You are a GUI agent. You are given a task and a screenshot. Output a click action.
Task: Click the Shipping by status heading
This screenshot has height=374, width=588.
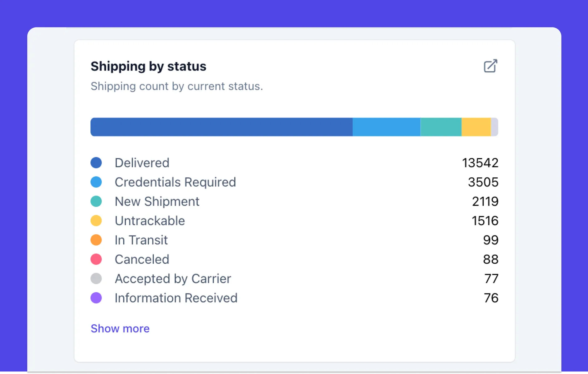(x=148, y=66)
